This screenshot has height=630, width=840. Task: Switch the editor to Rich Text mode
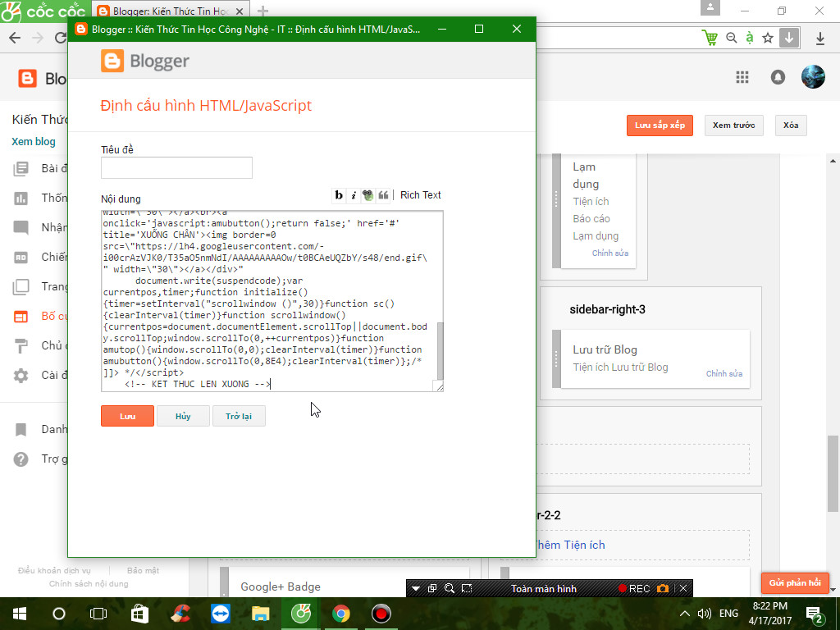point(421,195)
